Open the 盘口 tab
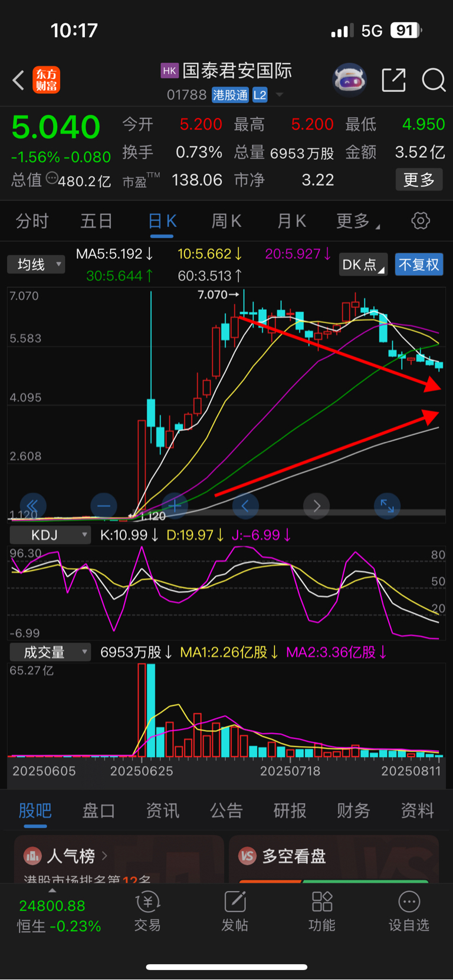 [99, 811]
